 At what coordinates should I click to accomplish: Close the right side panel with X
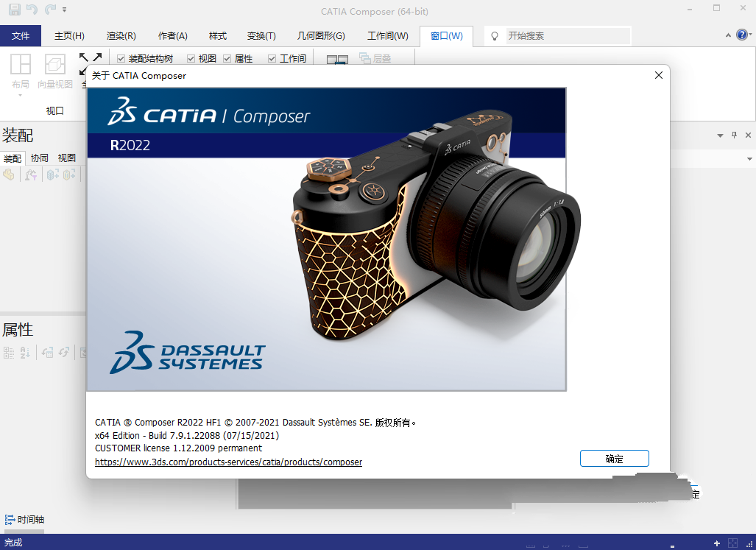[749, 135]
